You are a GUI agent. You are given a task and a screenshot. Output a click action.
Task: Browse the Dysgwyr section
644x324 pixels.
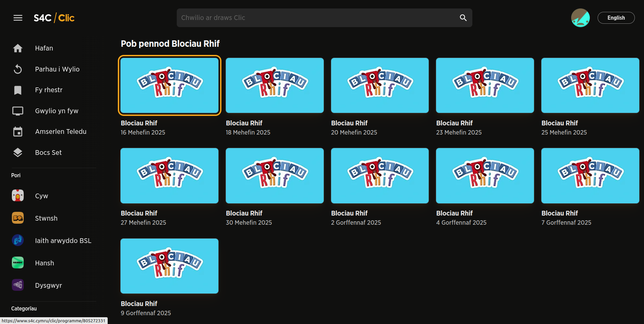[48, 285]
